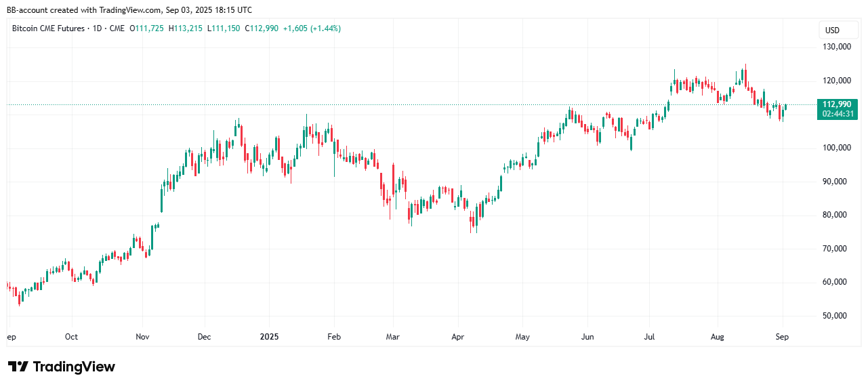868x387 pixels.
Task: Select the 2025 marker on time axis
Action: coord(270,336)
